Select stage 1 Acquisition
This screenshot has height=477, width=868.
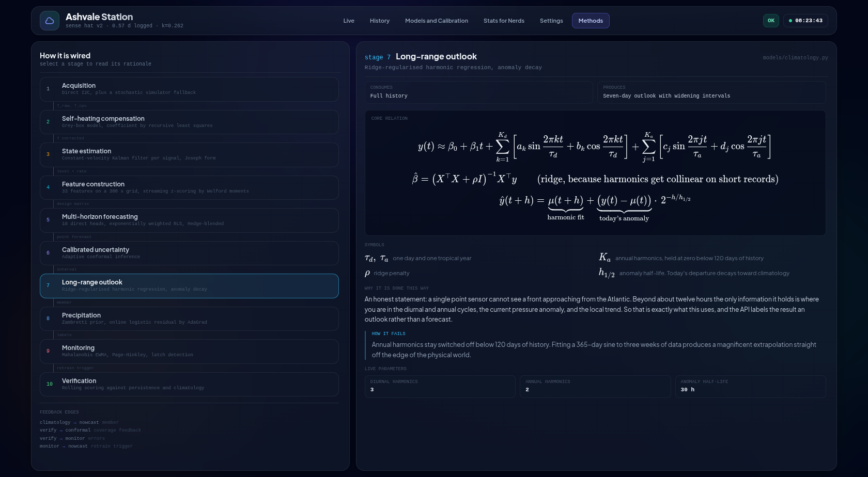(189, 89)
